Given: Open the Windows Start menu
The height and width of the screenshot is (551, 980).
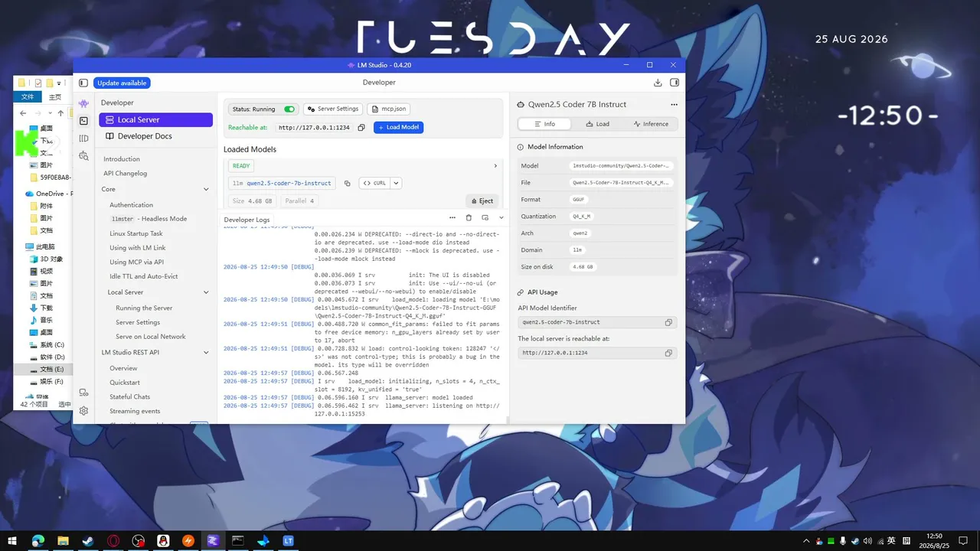Looking at the screenshot, I should [x=12, y=541].
